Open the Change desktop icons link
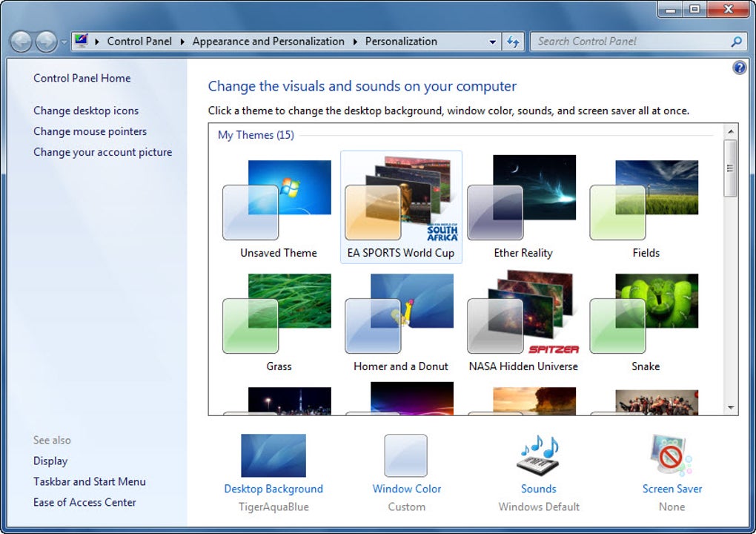The image size is (756, 534). (86, 111)
